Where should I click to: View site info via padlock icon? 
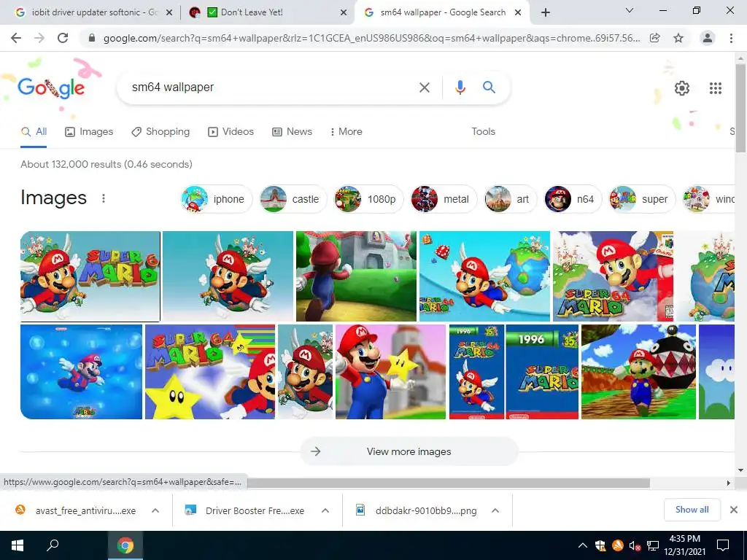(x=92, y=38)
